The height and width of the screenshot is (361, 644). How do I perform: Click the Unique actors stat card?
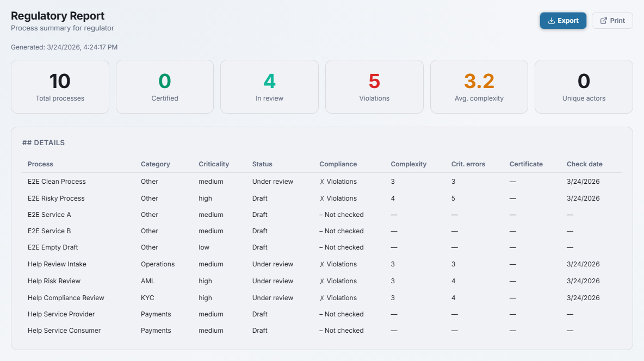[x=584, y=86]
